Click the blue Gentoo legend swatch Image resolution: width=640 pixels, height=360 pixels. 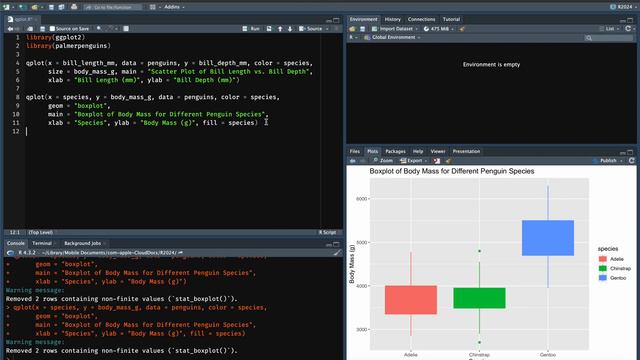tap(603, 278)
